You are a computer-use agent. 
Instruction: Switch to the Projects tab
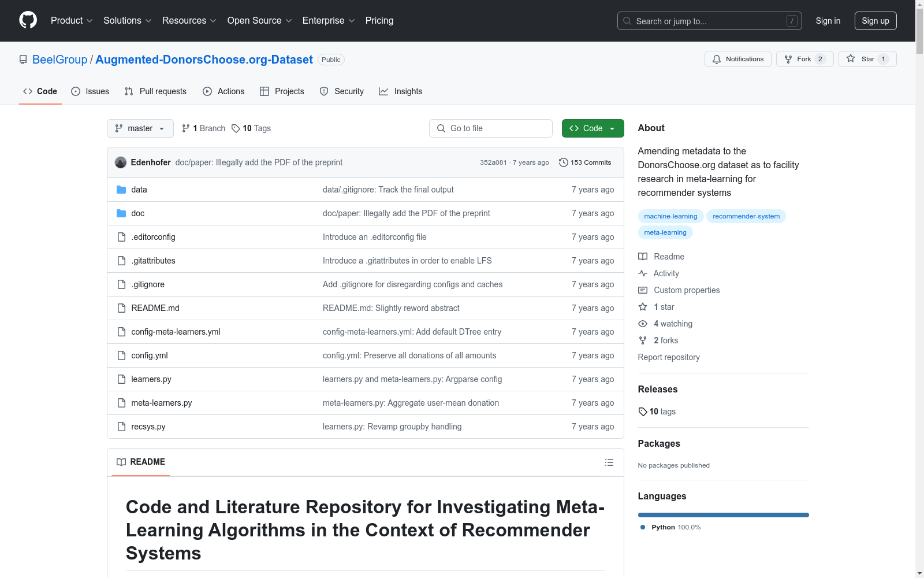point(282,91)
